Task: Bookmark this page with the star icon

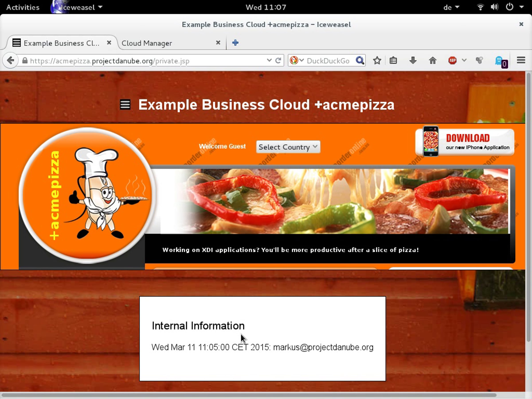Action: [377, 60]
